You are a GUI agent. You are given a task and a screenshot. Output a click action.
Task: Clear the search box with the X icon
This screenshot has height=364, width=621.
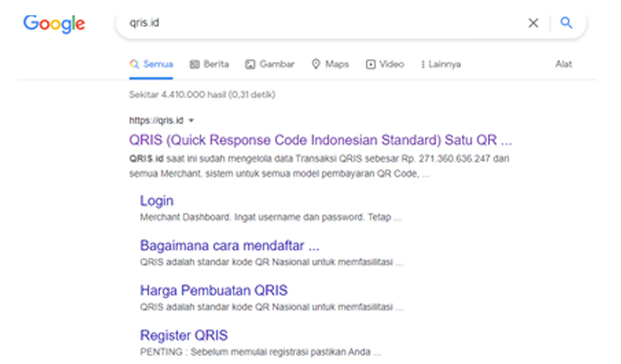533,23
